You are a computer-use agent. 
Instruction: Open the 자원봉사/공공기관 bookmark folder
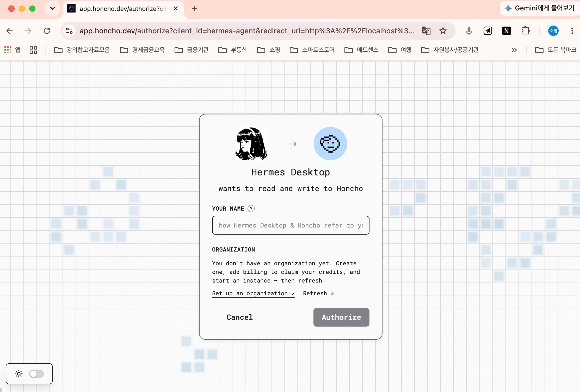click(x=450, y=50)
